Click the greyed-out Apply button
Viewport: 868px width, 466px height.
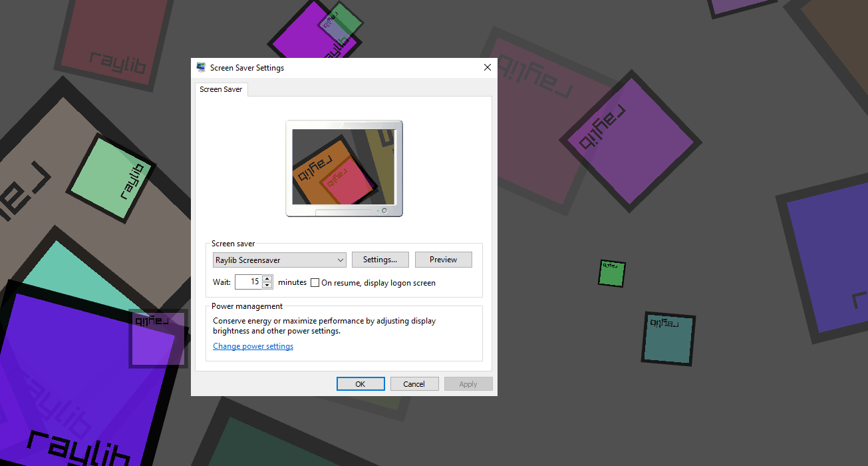tap(468, 384)
